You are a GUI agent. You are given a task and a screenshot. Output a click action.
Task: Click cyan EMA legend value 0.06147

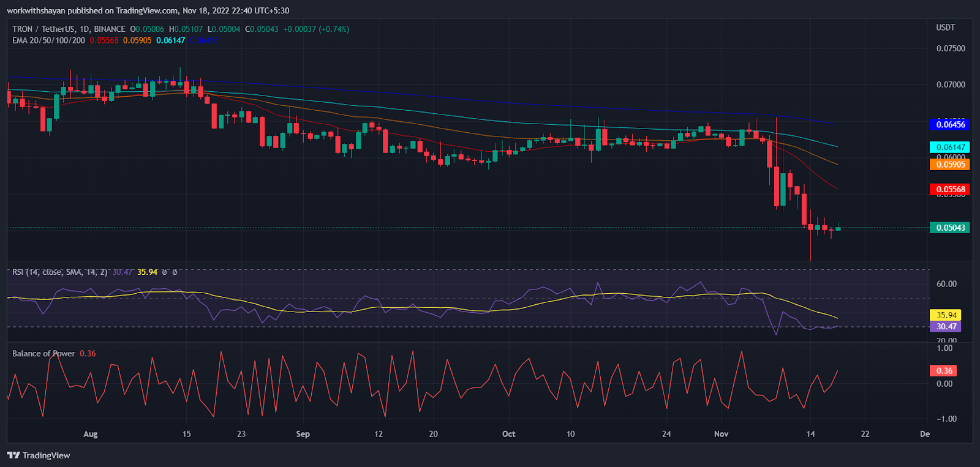coord(170,40)
